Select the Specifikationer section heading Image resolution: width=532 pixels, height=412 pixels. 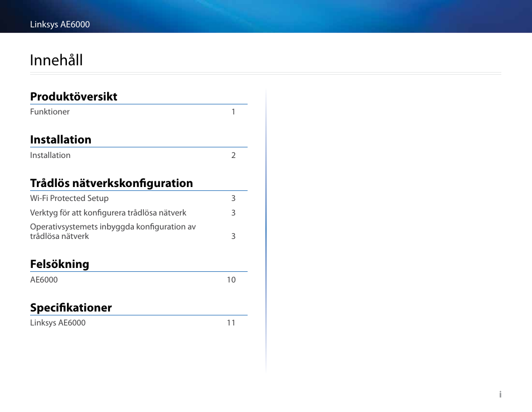click(71, 308)
